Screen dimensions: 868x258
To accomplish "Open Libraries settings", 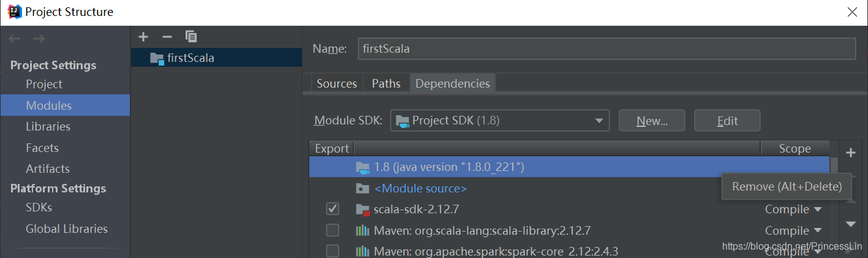I will pos(48,126).
